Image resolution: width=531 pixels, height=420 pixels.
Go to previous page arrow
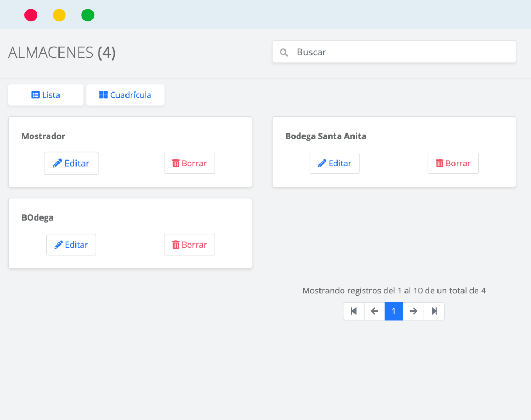coord(375,311)
